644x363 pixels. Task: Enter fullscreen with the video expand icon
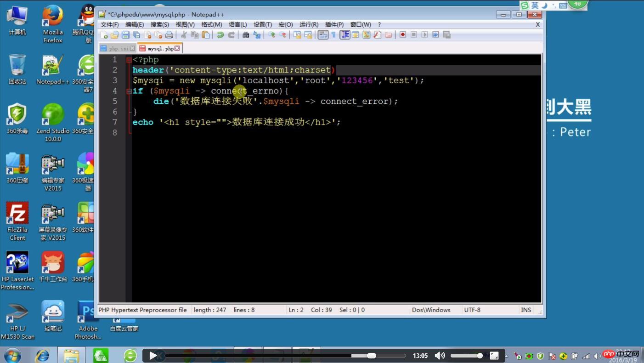pos(494,356)
